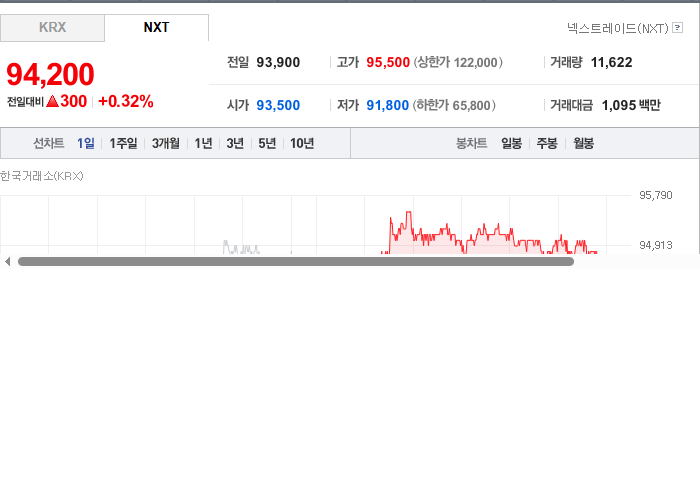Click the volume value 11,622
This screenshot has height=490, width=700.
point(611,62)
